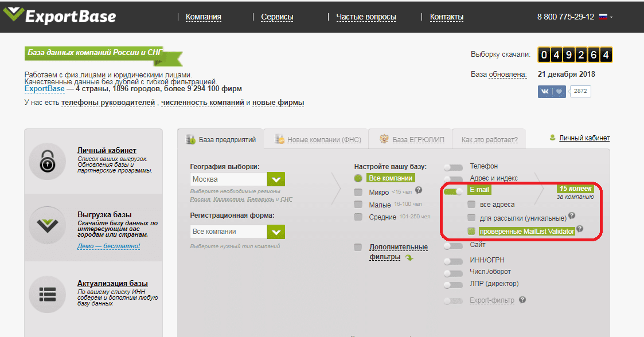This screenshot has height=337, width=644.
Task: Click the Все компании registration field
Action: point(228,232)
